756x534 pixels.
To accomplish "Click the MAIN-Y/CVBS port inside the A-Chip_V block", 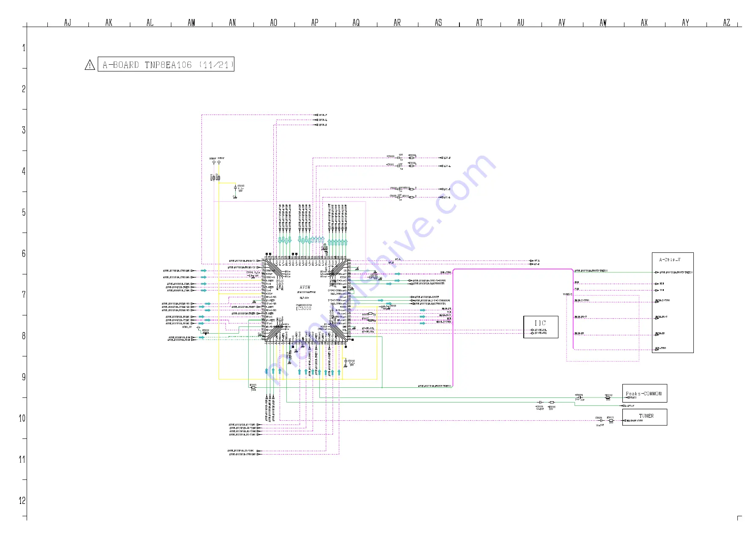I will pyautogui.click(x=663, y=301).
